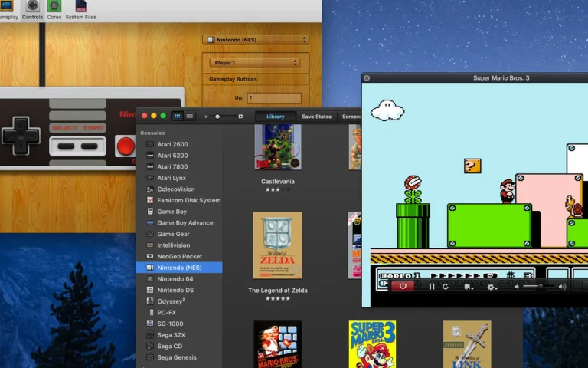Click the Game Boy Advance console icon
Image resolution: width=588 pixels, height=368 pixels.
coord(150,222)
